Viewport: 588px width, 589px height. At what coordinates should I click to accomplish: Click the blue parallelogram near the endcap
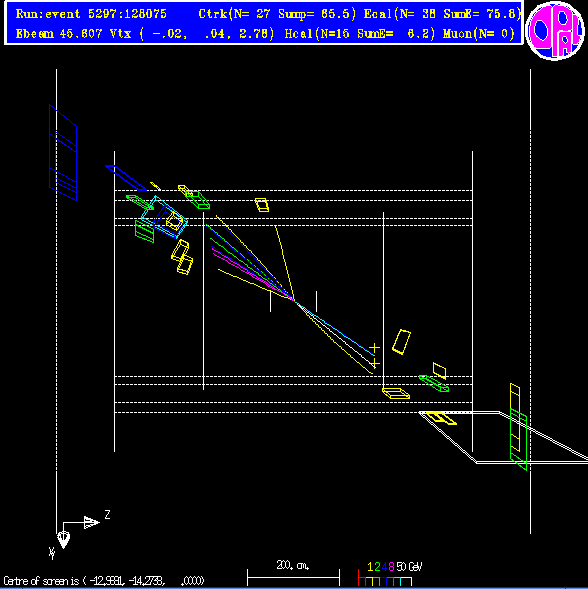(x=126, y=178)
